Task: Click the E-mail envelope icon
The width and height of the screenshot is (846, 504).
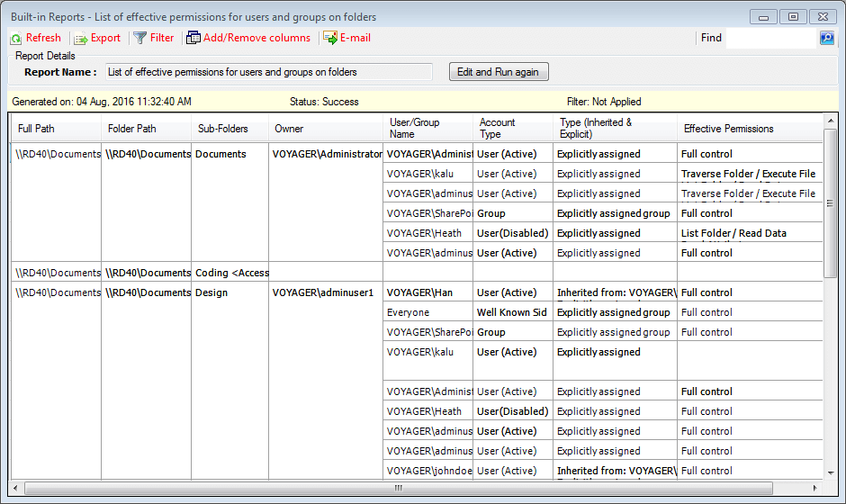Action: point(330,38)
